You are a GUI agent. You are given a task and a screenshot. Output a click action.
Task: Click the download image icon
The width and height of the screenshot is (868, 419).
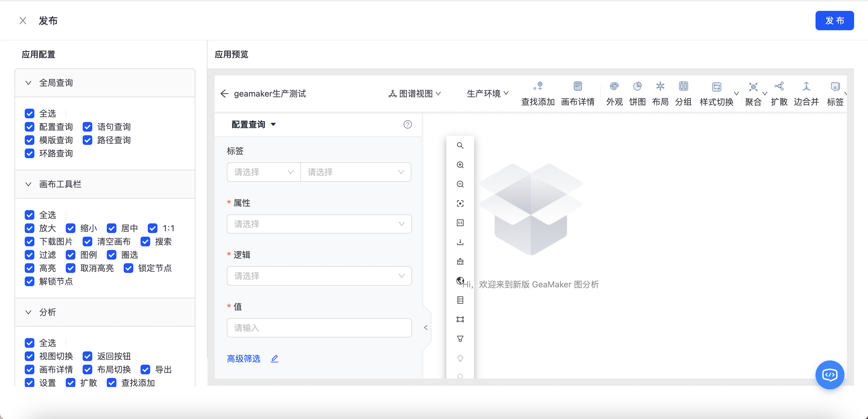[x=460, y=242]
